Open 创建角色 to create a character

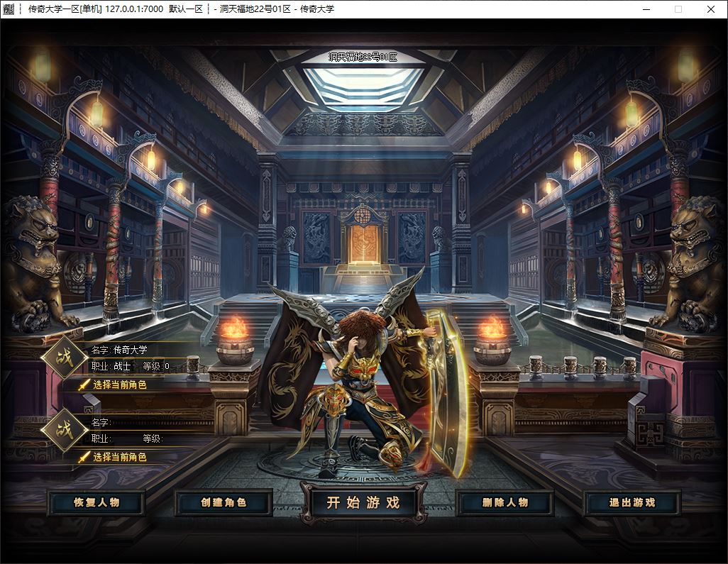[x=224, y=503]
